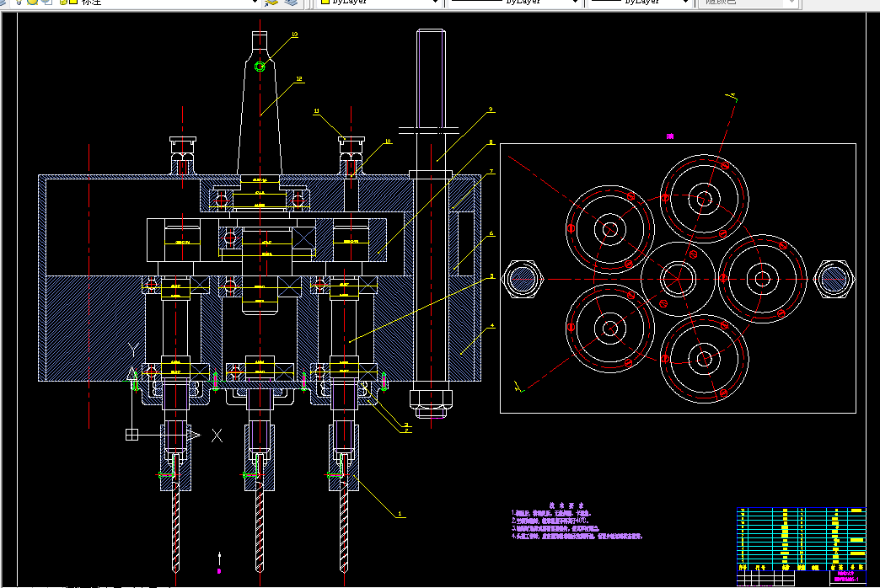The width and height of the screenshot is (880, 588).
Task: Select part callout number 13
Action: click(x=295, y=35)
